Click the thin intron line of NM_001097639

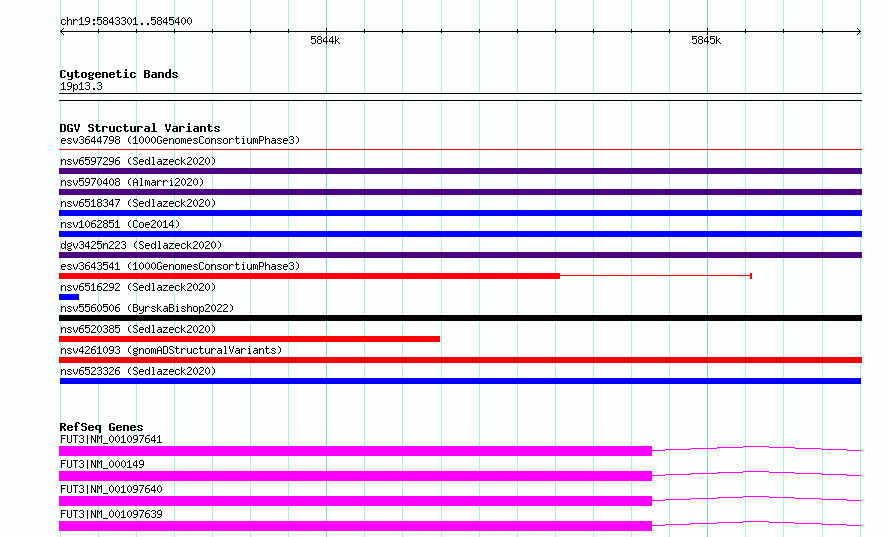(757, 523)
